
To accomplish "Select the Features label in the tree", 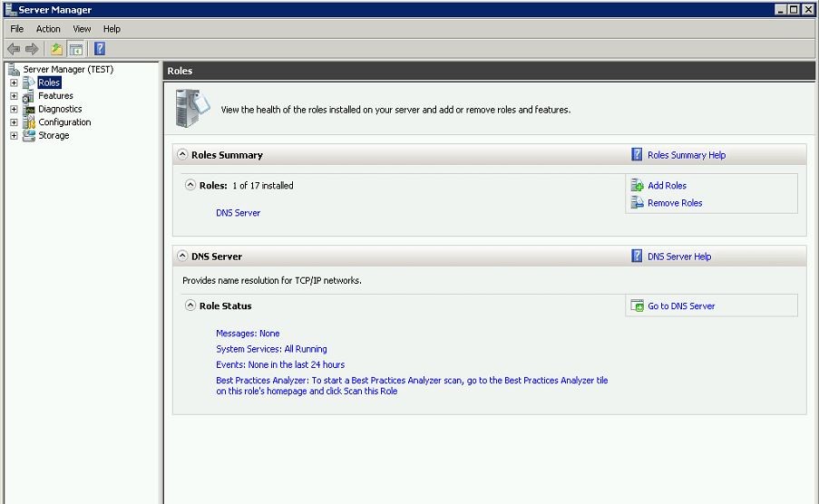I will [55, 95].
